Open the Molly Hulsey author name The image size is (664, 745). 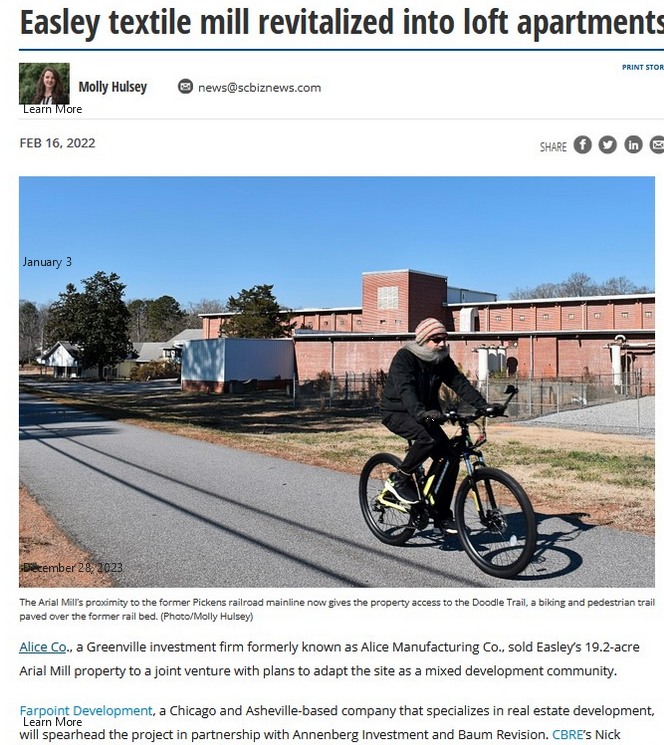tap(113, 87)
